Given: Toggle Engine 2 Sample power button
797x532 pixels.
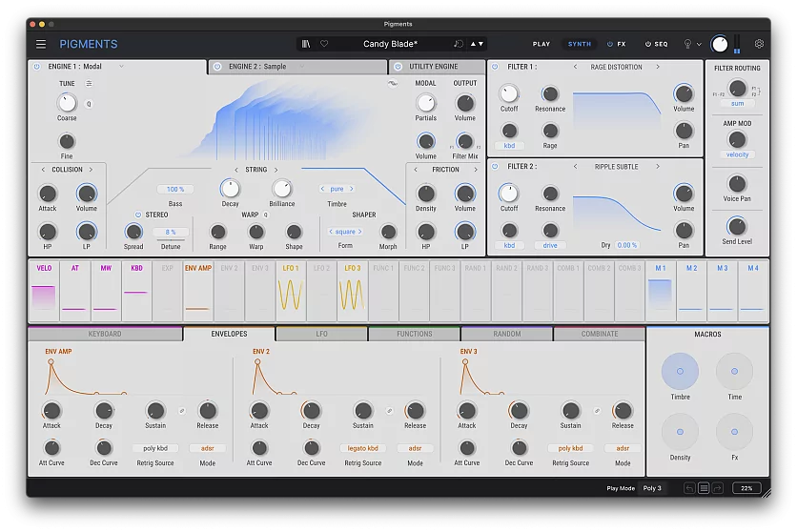Looking at the screenshot, I should [x=217, y=67].
